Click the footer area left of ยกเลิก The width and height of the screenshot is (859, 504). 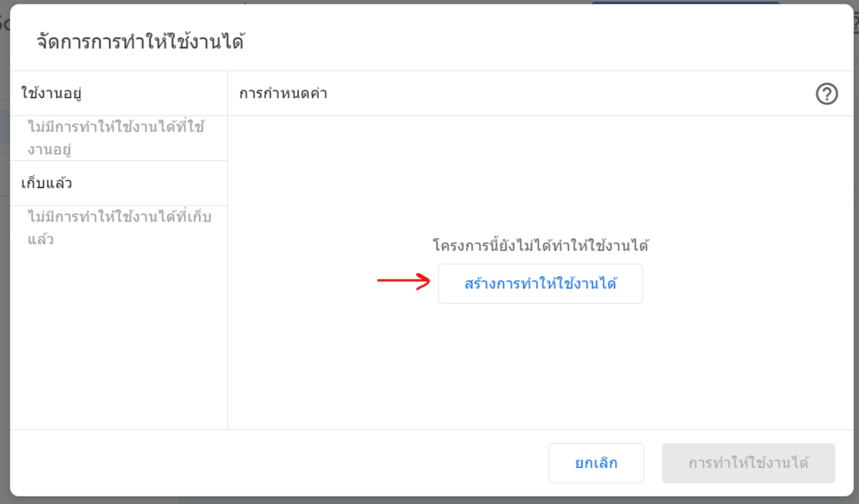274,463
